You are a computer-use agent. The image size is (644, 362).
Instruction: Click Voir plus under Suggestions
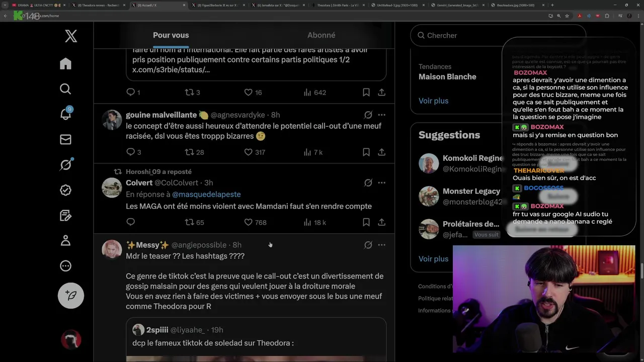433,258
